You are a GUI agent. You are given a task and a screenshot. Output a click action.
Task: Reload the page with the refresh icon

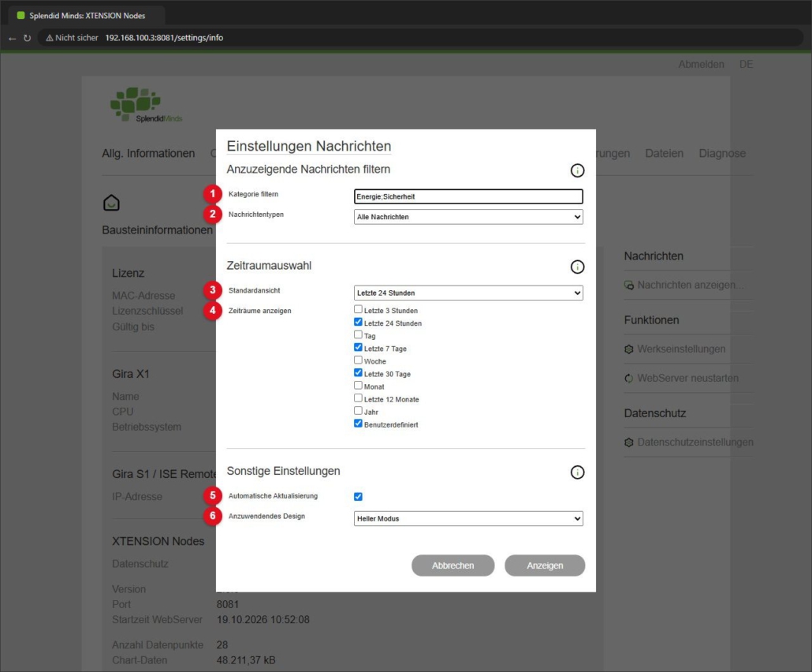tap(27, 38)
